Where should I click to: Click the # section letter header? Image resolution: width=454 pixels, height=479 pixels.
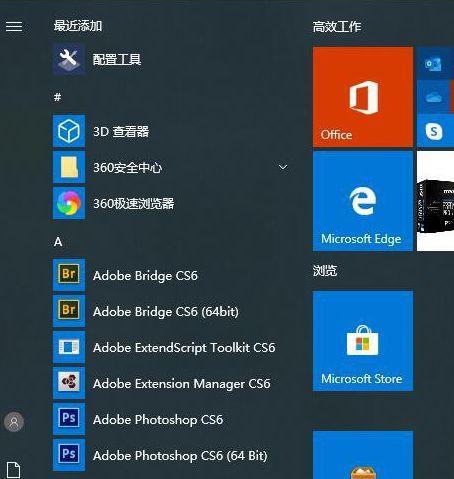pyautogui.click(x=58, y=97)
